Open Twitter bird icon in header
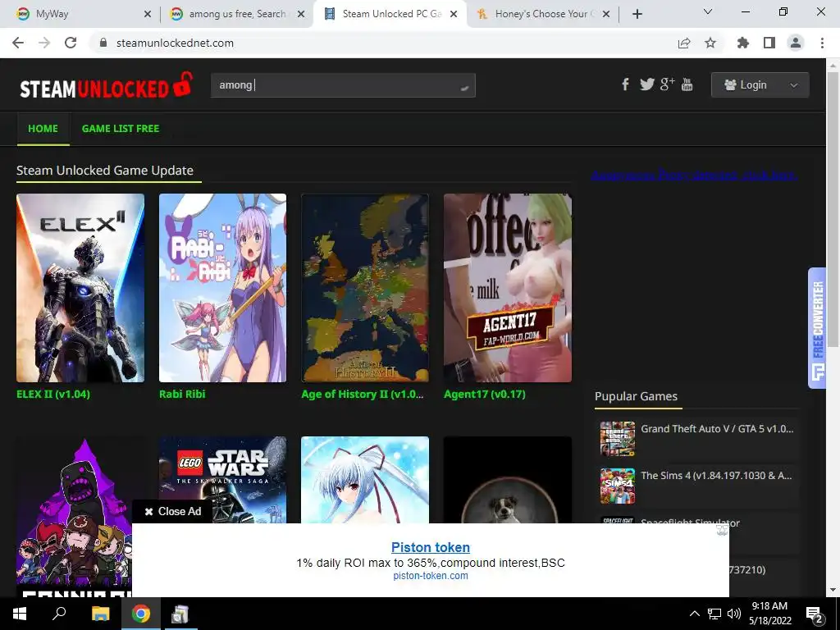Viewport: 840px width, 630px height. coord(646,84)
